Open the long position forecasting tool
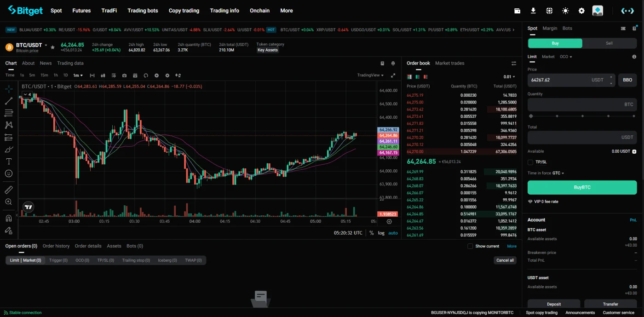 9,137
